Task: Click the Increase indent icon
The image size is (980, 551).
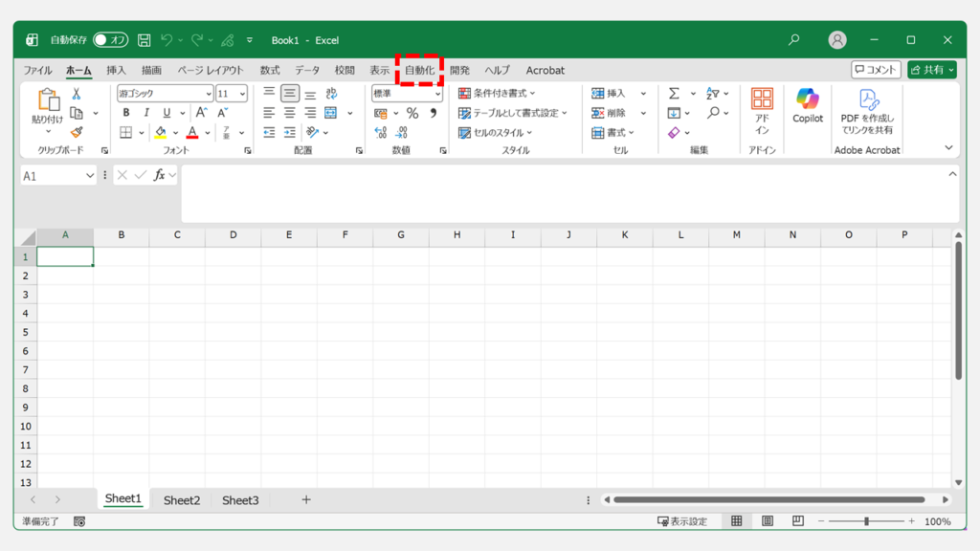Action: [x=289, y=132]
